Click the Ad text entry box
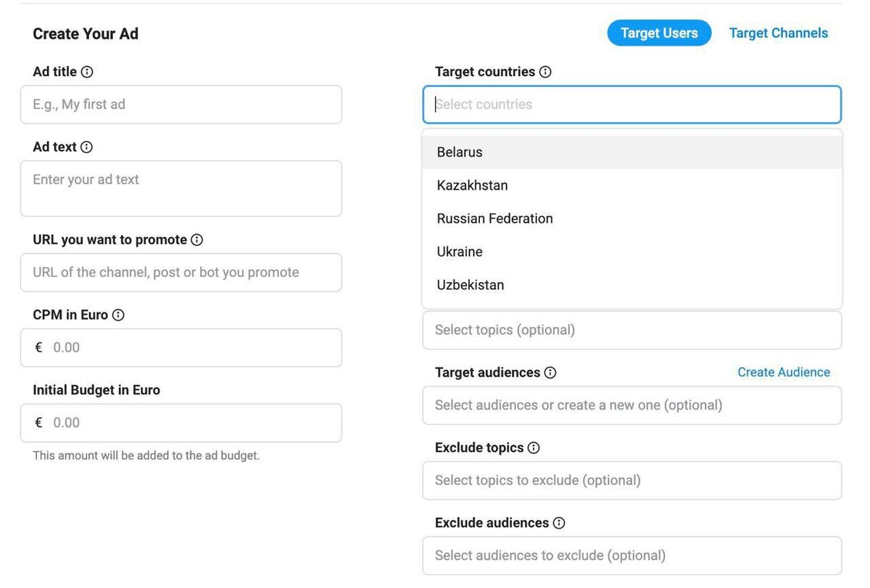 coord(181,189)
